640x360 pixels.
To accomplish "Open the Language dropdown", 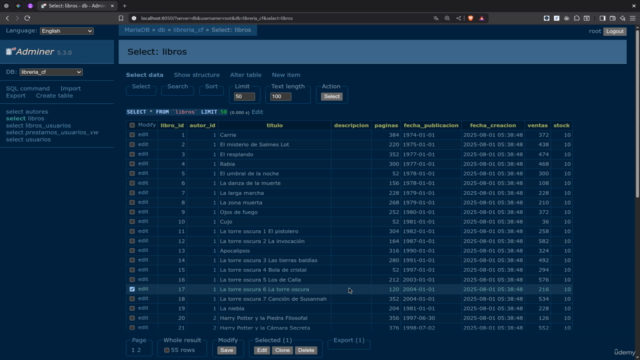I will point(67,31).
